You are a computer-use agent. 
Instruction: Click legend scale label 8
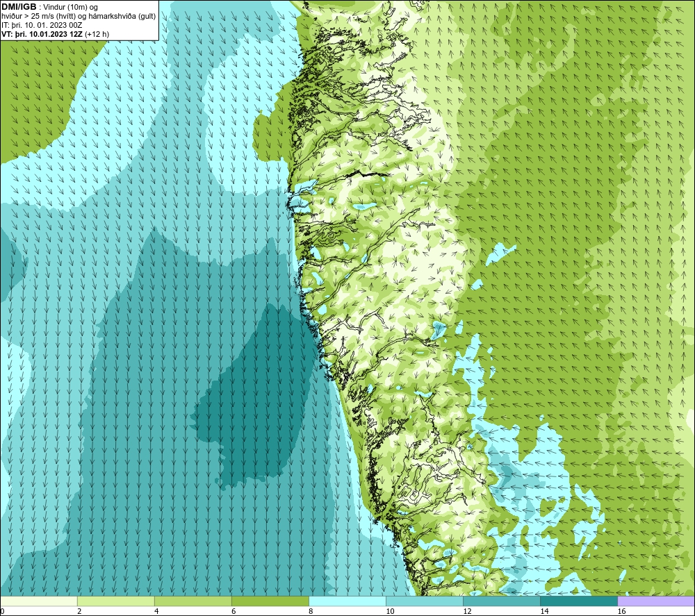(311, 612)
